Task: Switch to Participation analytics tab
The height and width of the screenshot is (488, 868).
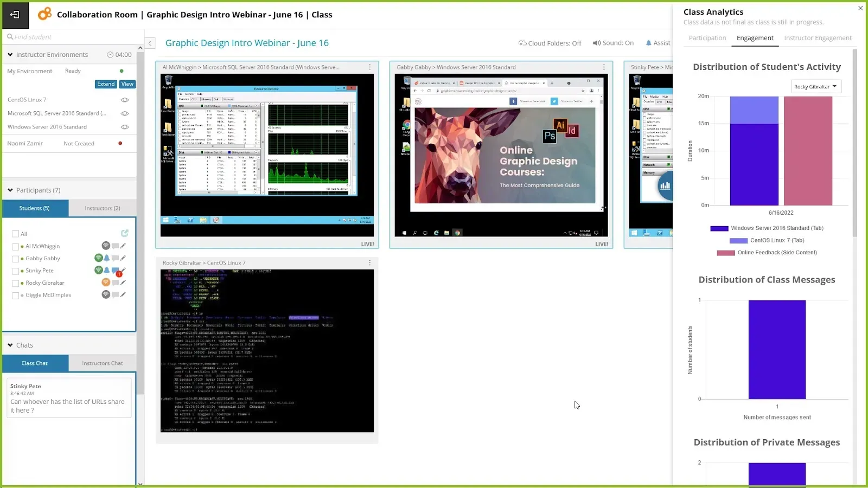Action: coord(707,38)
